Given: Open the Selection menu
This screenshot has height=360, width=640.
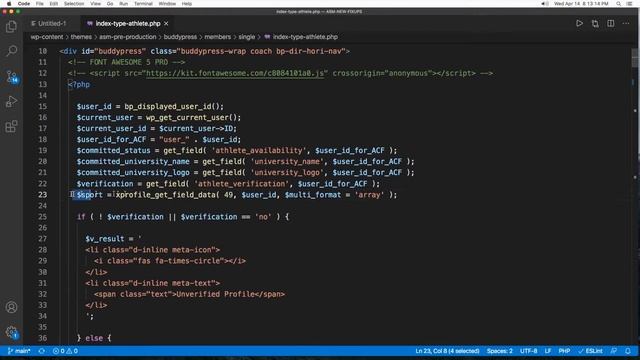Looking at the screenshot, I should 74,4.
